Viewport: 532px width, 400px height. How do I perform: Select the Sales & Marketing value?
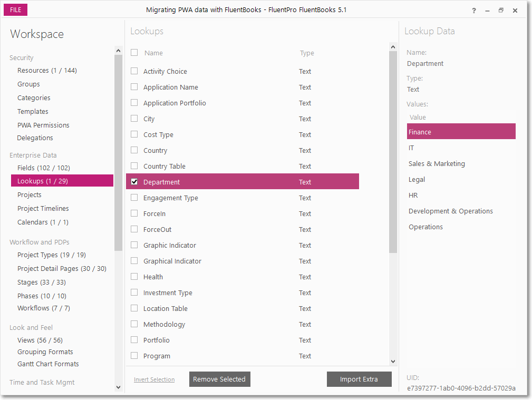tap(437, 164)
